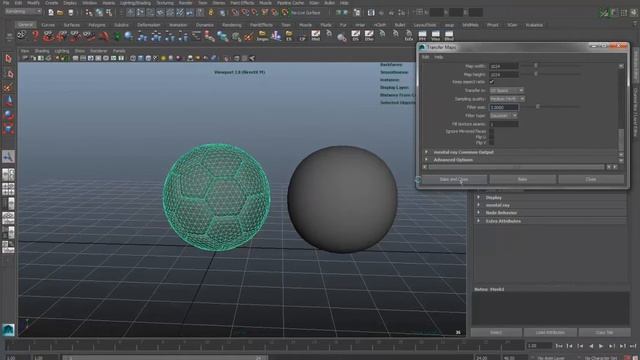The image size is (640, 360).
Task: Click the Open Scene folder icon
Action: click(60, 13)
